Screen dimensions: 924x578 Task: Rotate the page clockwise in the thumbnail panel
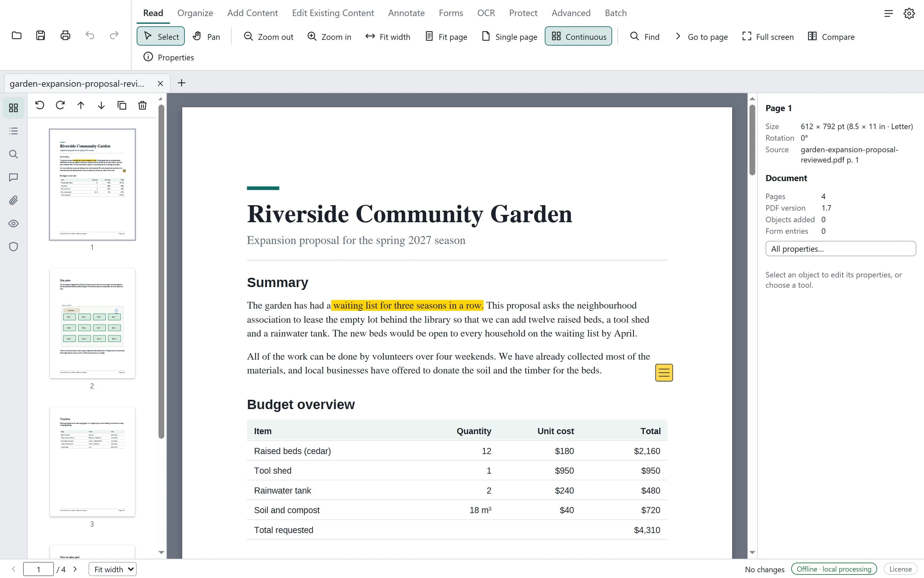point(60,105)
